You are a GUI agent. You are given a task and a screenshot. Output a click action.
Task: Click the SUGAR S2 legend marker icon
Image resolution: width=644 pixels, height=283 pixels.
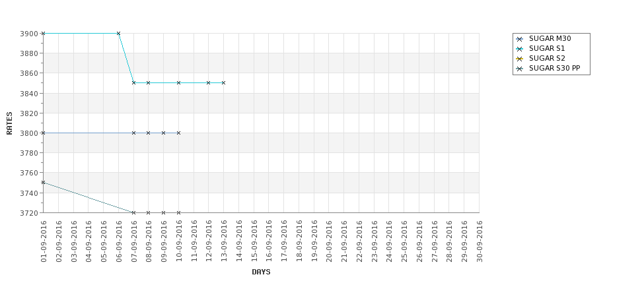tap(520, 59)
